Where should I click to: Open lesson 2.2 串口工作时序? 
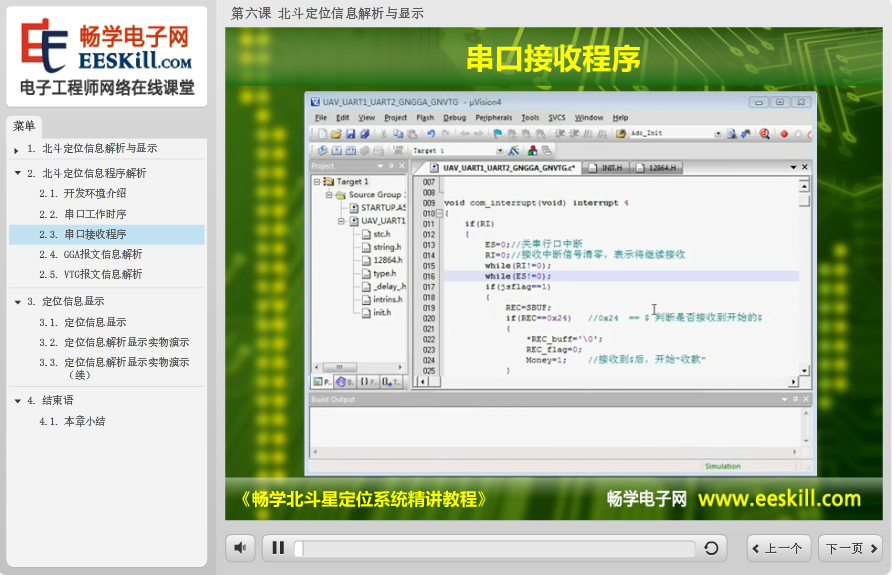[83, 214]
